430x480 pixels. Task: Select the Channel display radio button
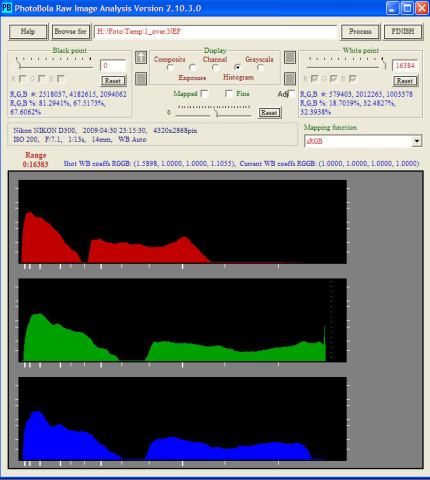click(x=215, y=68)
